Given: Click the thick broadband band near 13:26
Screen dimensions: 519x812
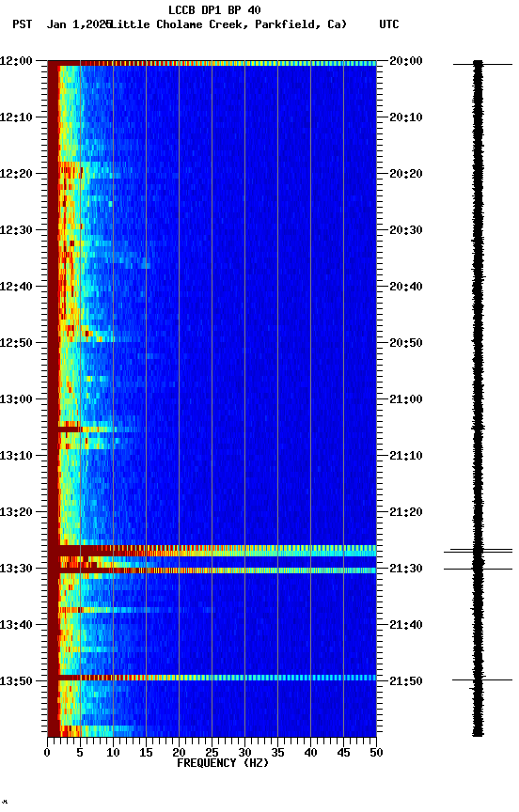Looking at the screenshot, I should (212, 551).
